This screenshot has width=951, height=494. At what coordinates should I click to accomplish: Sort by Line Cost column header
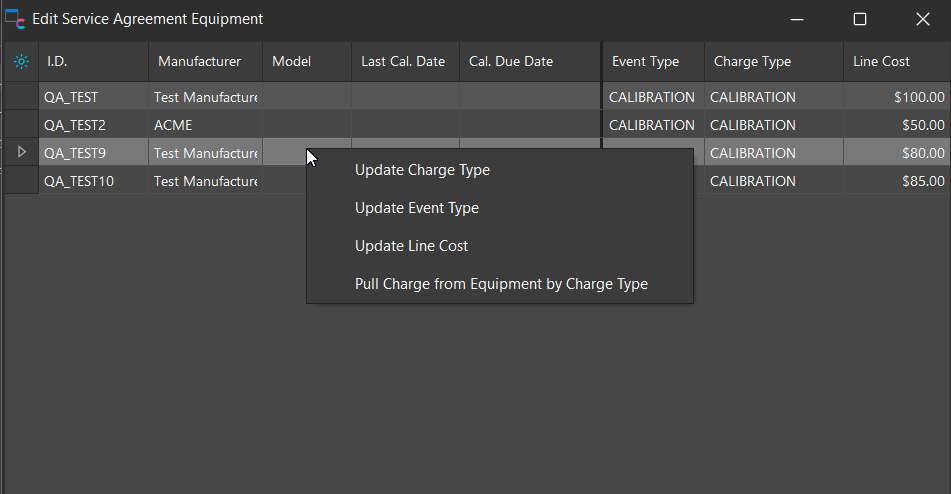tap(895, 62)
